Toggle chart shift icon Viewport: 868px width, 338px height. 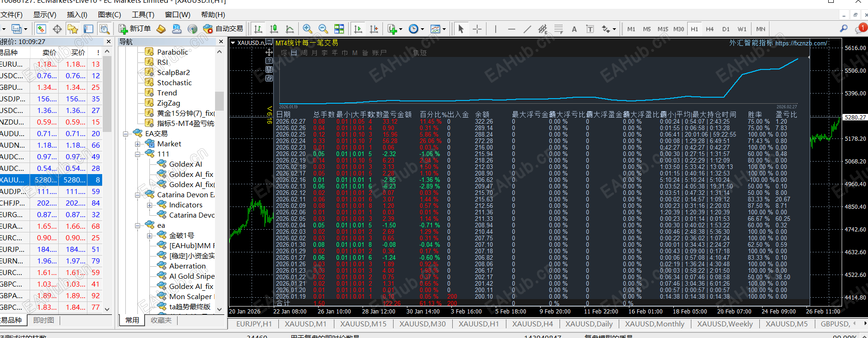[374, 29]
